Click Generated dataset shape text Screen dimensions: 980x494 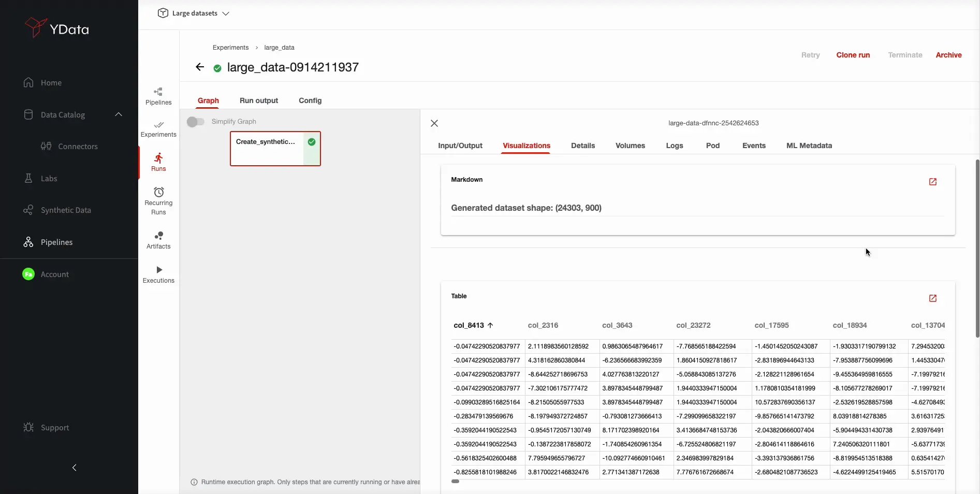[x=526, y=208]
